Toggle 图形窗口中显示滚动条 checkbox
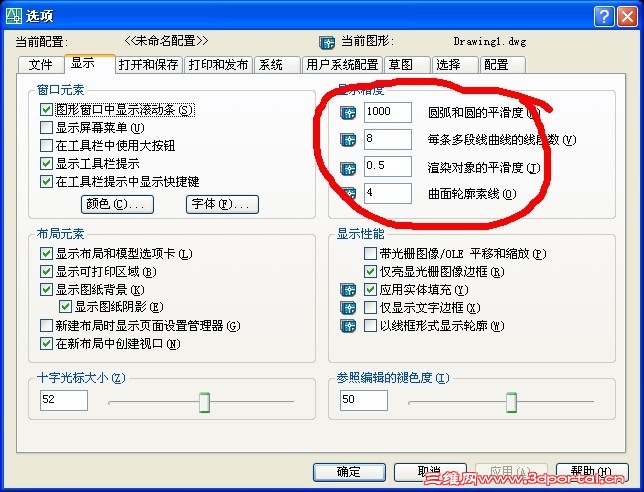644x492 pixels. [x=46, y=110]
